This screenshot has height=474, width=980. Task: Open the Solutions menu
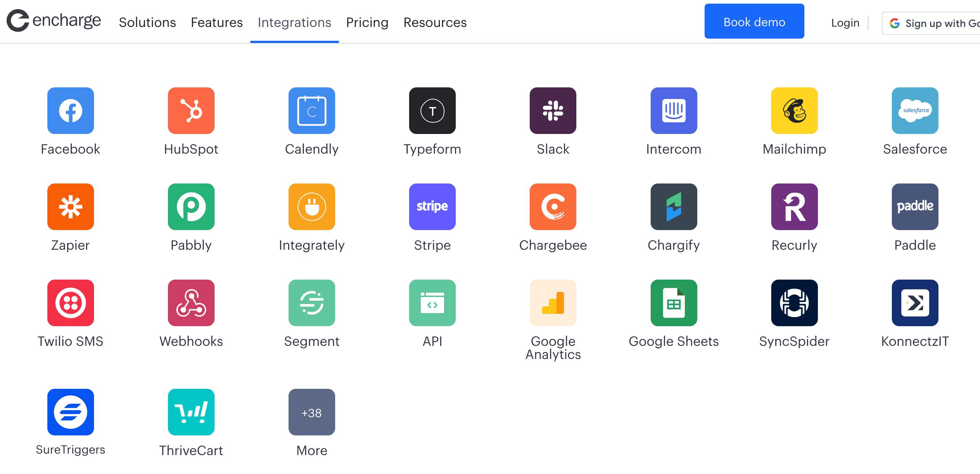pos(147,23)
